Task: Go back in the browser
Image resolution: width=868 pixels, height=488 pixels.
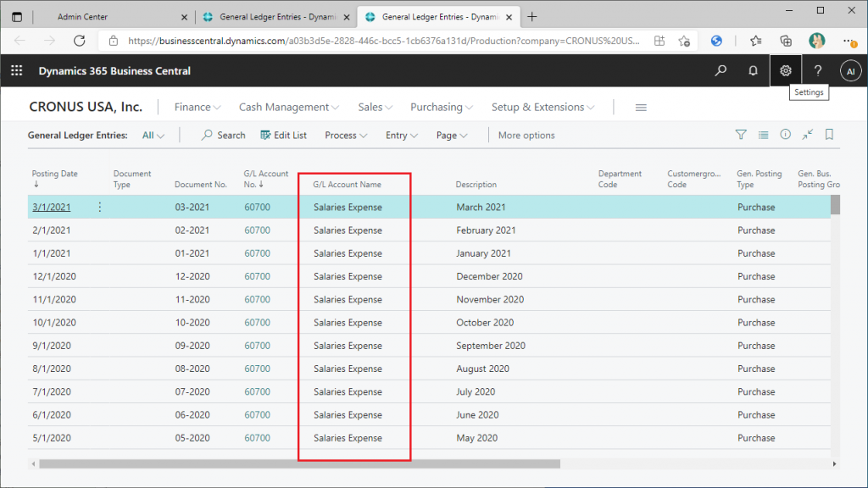Action: 20,41
